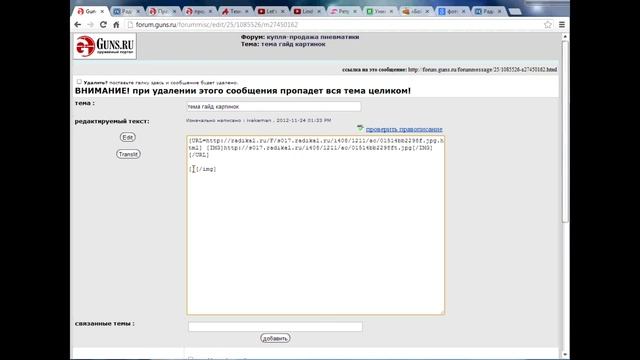Click the scrollbar up arrow
The height and width of the screenshot is (360, 640).
pos(565,37)
